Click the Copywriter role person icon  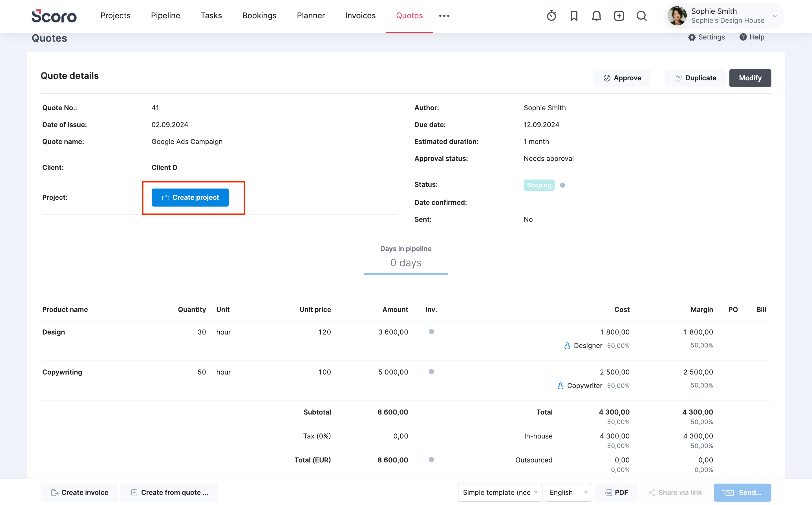(x=561, y=386)
